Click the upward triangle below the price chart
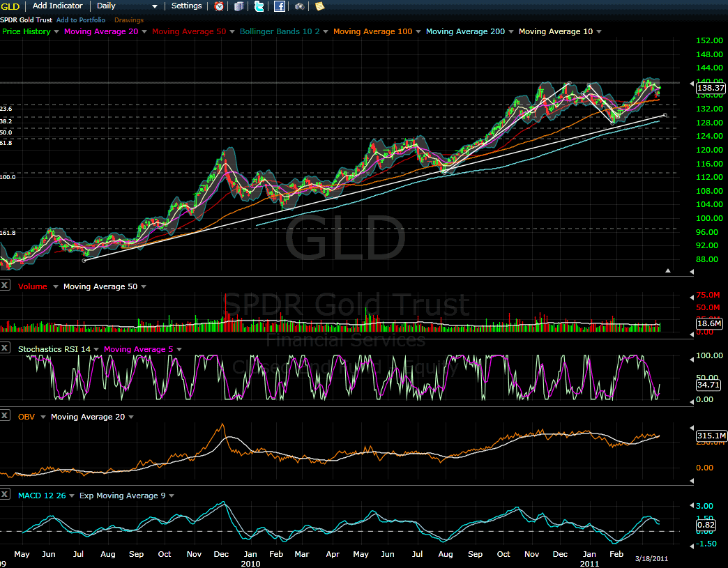Screen dimensions: 728x568 coord(667,270)
